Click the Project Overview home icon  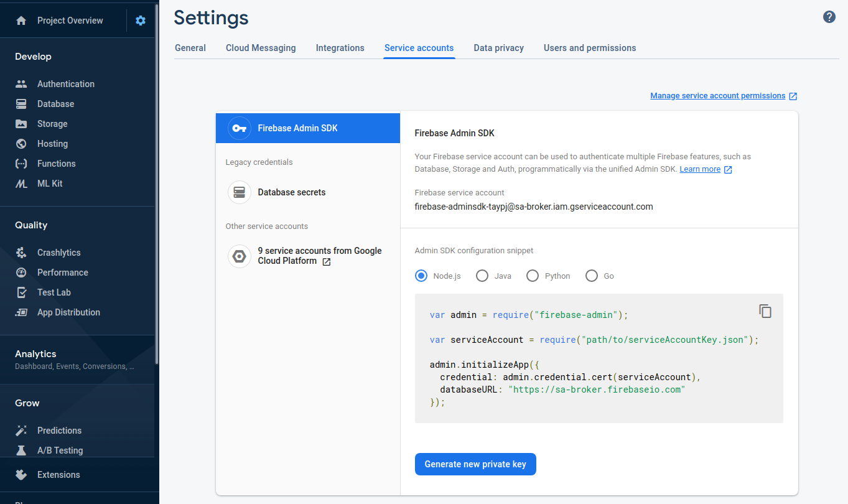(21, 21)
